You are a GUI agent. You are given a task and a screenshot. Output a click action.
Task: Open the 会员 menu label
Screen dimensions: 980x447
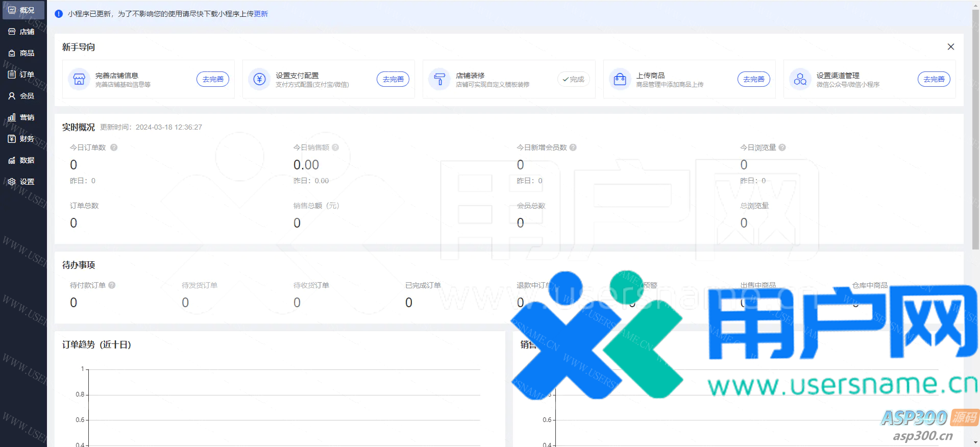tap(27, 96)
